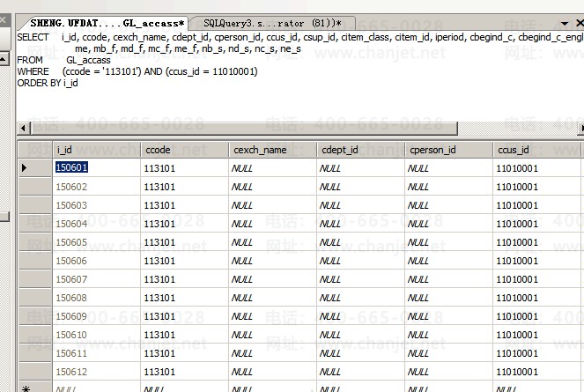Click the new row asterisk selector
The height and width of the screenshot is (392, 584).
tap(35, 388)
